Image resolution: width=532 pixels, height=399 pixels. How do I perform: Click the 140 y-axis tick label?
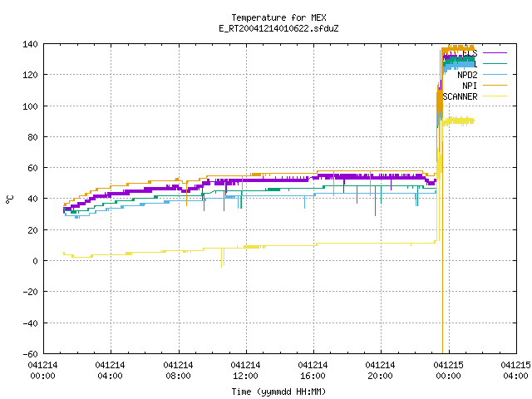point(30,44)
